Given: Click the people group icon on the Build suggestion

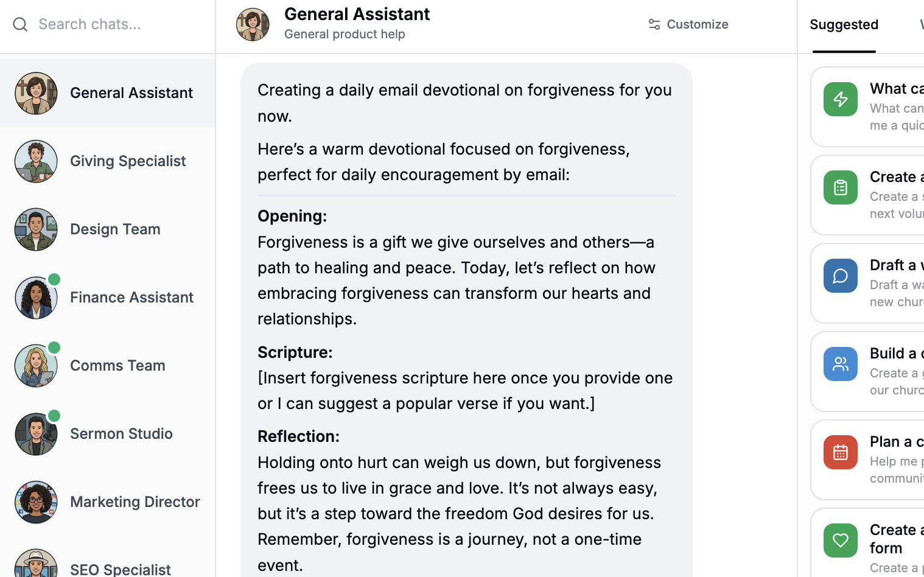Looking at the screenshot, I should pos(840,363).
